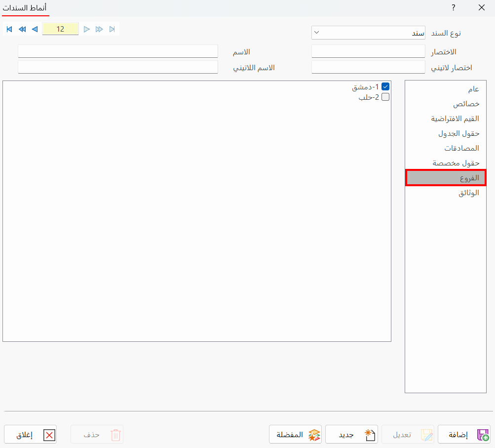Open the حقول مخصصة section
This screenshot has height=448, width=495.
[446, 163]
